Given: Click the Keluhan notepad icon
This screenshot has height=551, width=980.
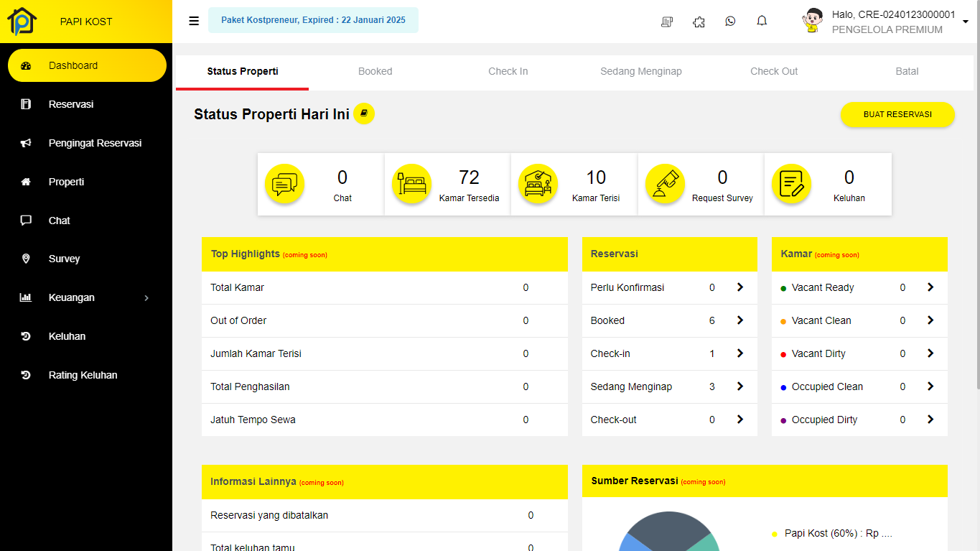Looking at the screenshot, I should coord(791,184).
